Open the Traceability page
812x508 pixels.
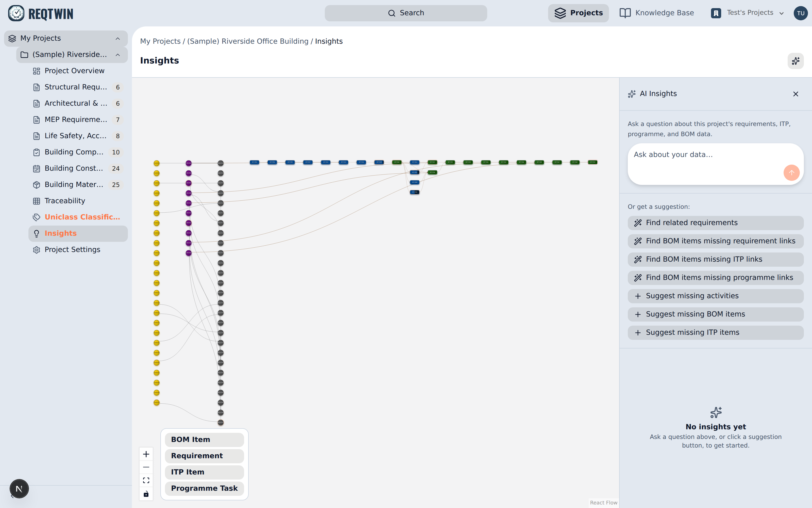coord(78,201)
